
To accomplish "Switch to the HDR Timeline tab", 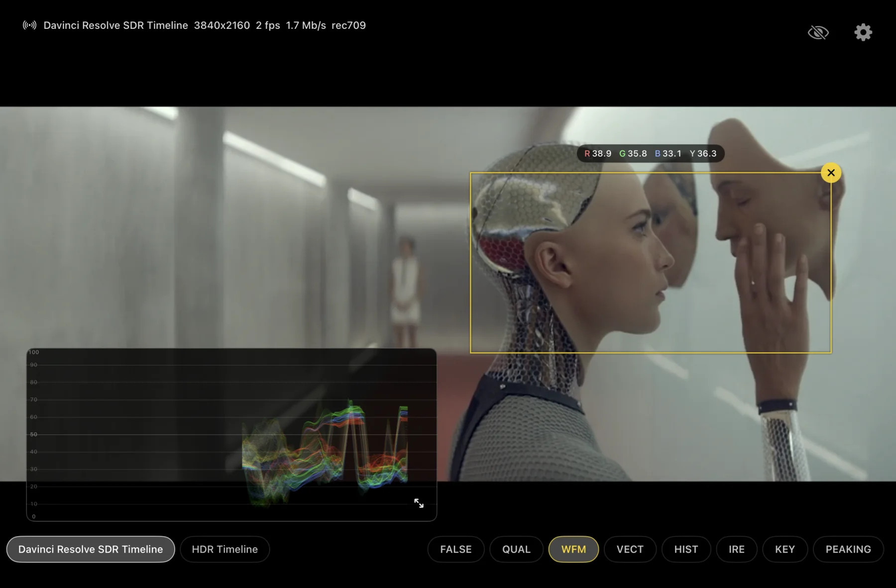I will click(225, 549).
